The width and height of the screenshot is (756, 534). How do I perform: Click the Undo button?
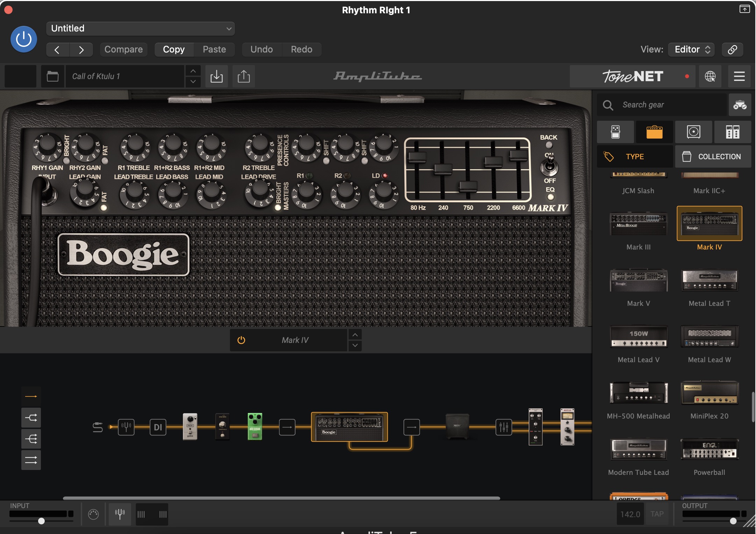262,50
